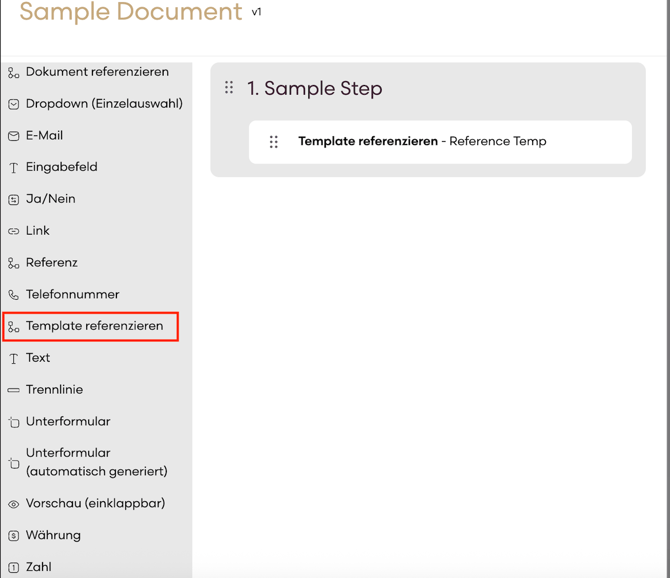Viewport: 670px width, 578px height.
Task: Choose Template referenzieren in the sidebar
Action: [94, 326]
